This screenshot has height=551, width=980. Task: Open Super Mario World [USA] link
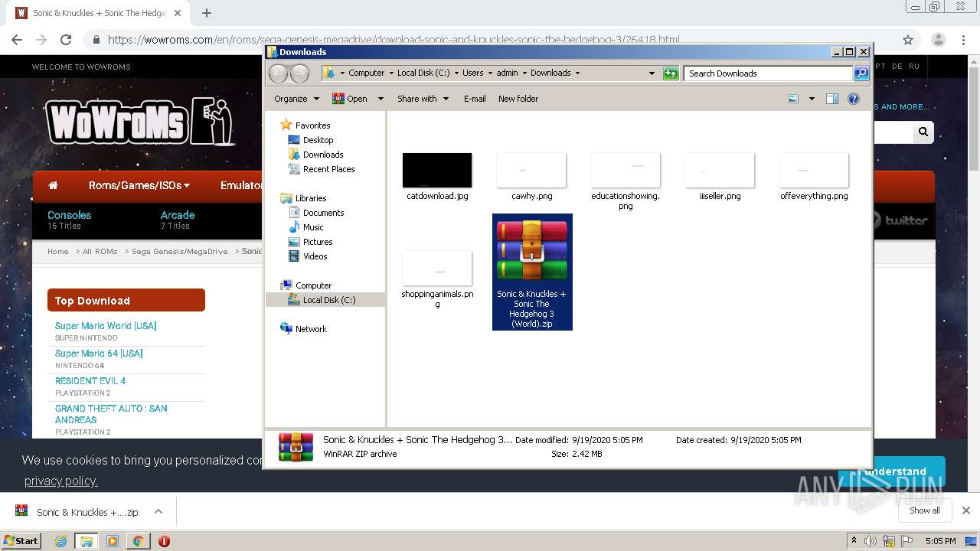(x=106, y=326)
